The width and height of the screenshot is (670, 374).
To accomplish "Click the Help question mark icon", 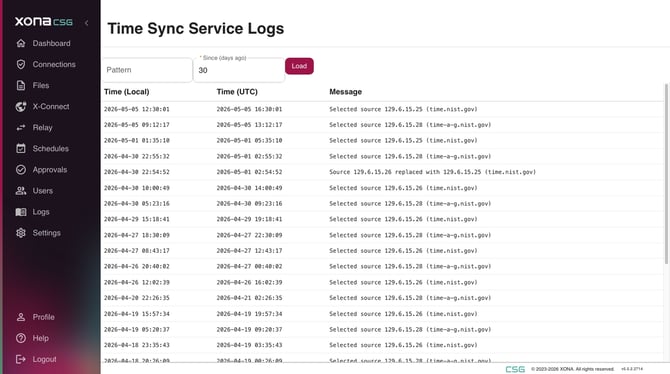I will click(x=21, y=338).
